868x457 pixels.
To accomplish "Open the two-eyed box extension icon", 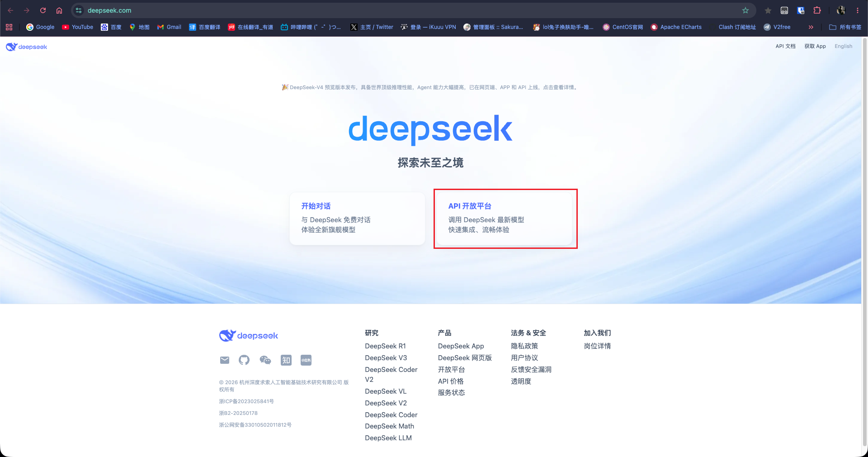I will pos(784,10).
